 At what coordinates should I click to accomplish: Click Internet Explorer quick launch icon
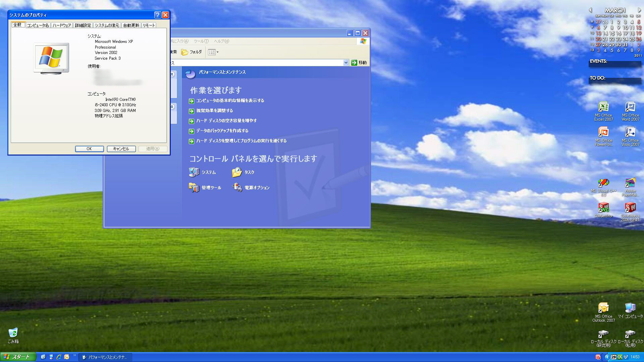click(59, 357)
